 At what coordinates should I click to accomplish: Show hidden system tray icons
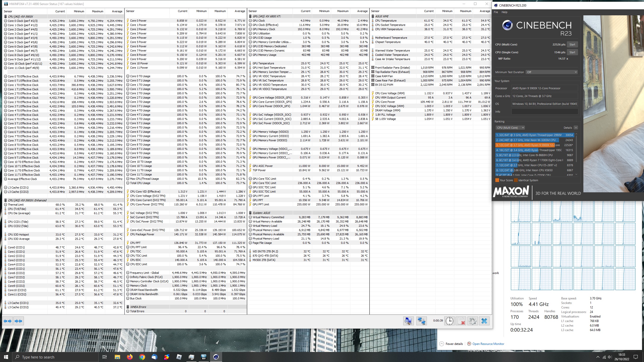(598, 357)
